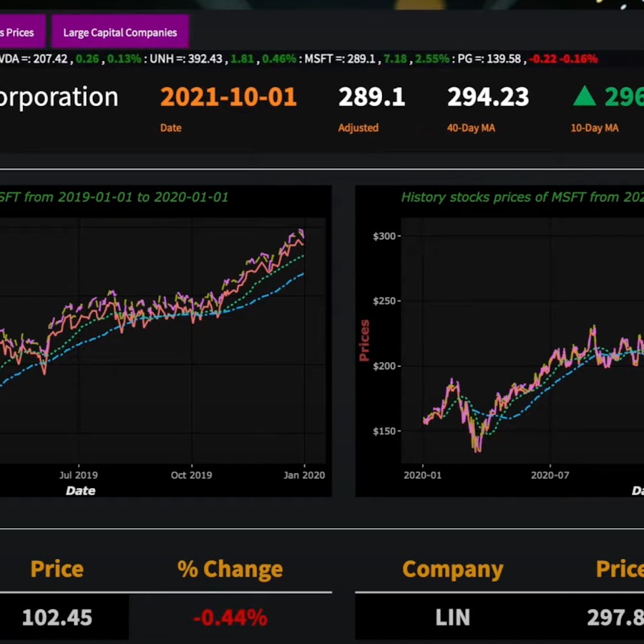Viewport: 644px width, 644px height.
Task: Open the Large Capital Companies tab
Action: pyautogui.click(x=120, y=32)
